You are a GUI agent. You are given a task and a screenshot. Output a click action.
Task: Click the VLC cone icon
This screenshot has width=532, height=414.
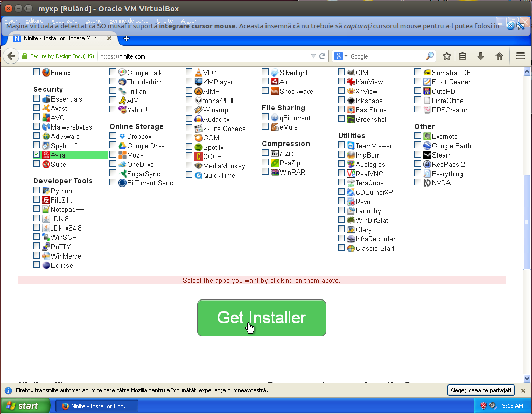click(199, 72)
